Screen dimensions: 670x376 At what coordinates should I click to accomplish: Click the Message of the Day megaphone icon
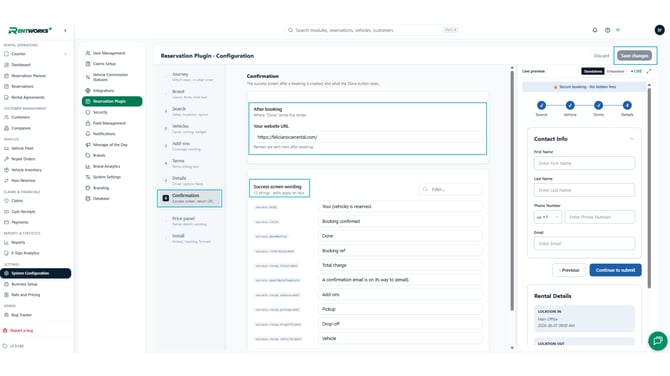88,145
